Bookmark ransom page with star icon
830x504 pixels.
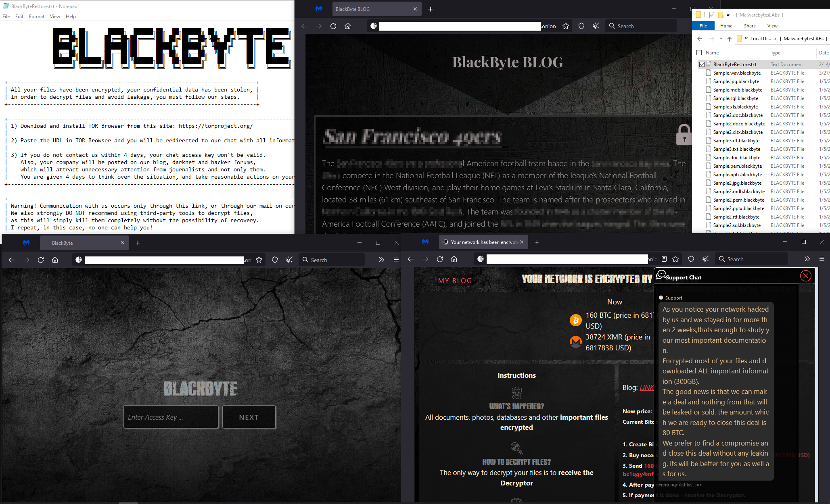[x=675, y=259]
